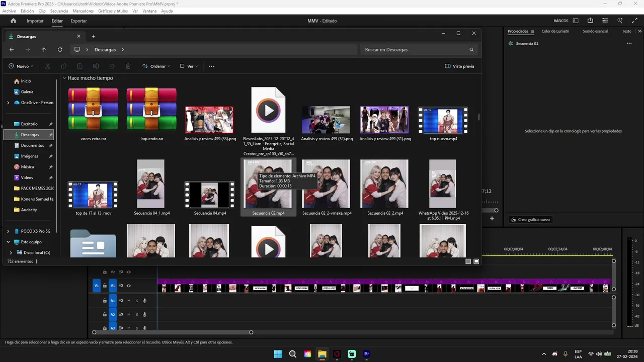Enable voice-over record microphone on A1

tap(145, 301)
